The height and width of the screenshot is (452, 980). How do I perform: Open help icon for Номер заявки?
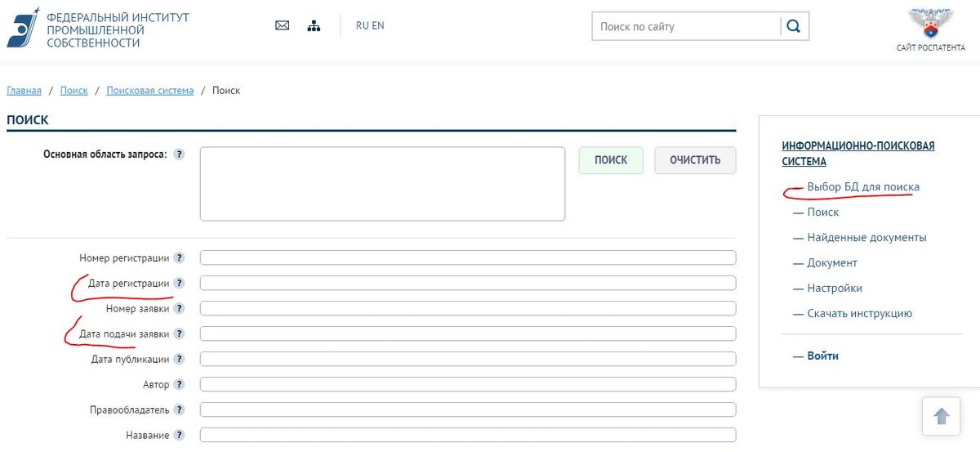point(179,308)
